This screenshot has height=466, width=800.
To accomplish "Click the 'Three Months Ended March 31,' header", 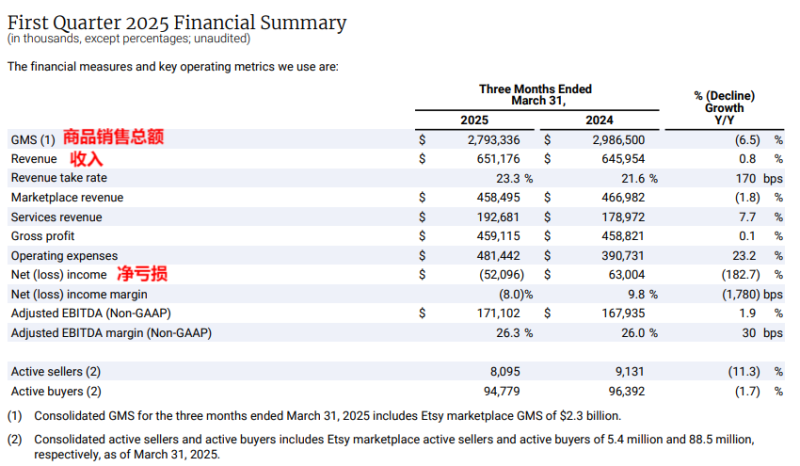I will 538,95.
